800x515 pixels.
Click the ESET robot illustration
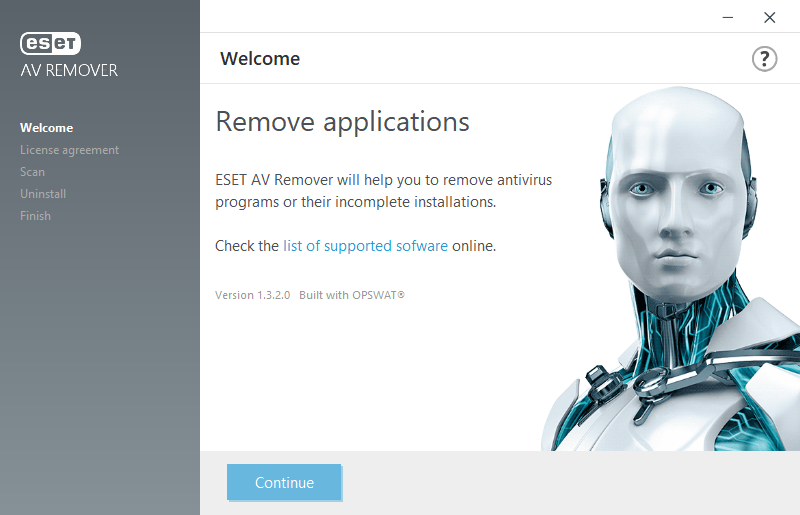[670, 268]
